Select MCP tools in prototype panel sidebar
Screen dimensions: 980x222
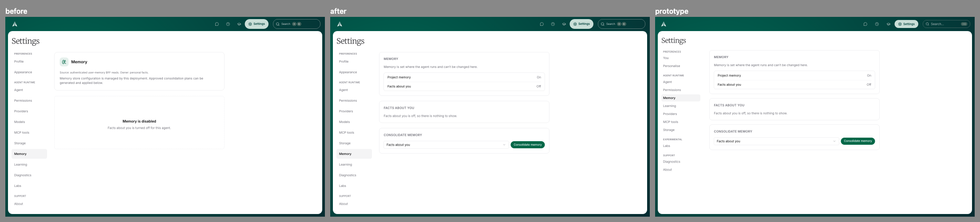point(681,122)
